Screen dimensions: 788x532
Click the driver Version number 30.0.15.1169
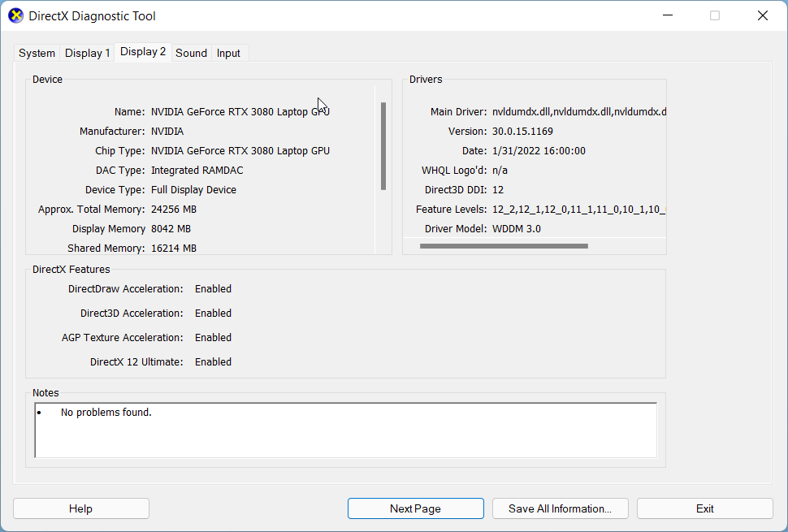[522, 131]
